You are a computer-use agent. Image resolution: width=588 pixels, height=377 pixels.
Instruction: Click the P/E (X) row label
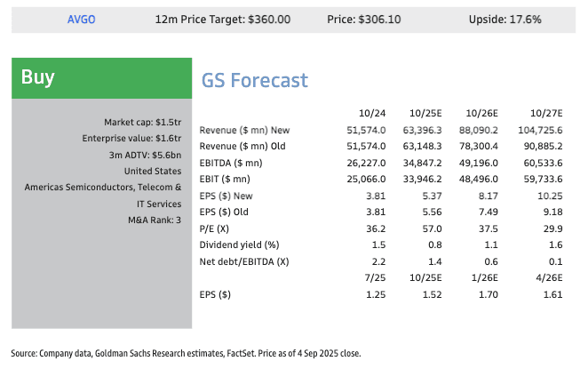tap(216, 228)
